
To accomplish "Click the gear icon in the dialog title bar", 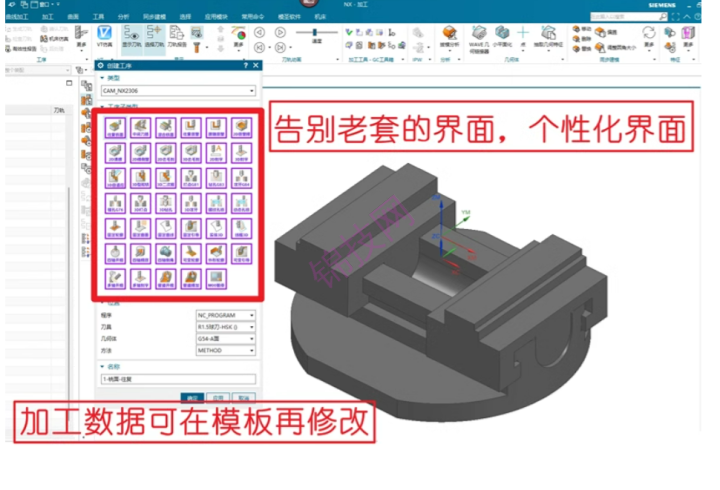I will (100, 66).
